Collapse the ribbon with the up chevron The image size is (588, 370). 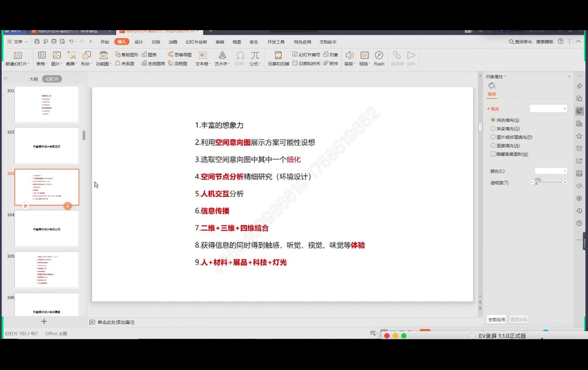(x=578, y=41)
